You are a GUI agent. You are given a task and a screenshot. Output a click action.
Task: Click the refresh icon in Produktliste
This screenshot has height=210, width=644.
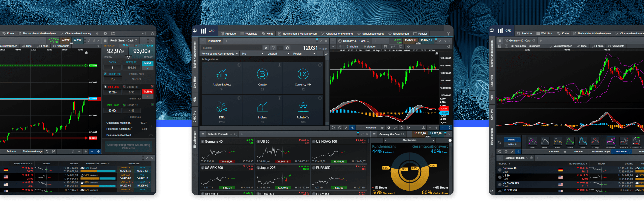pyautogui.click(x=288, y=48)
